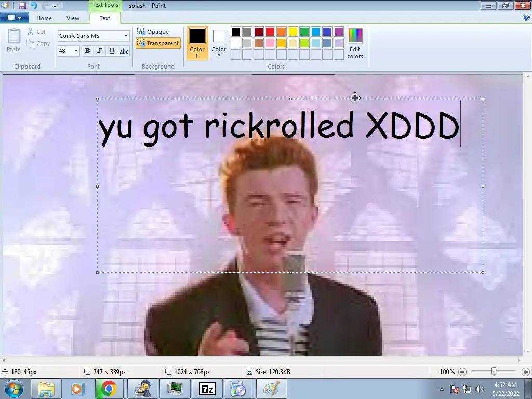
Task: Click the "100%" zoom level text
Action: [x=447, y=372]
